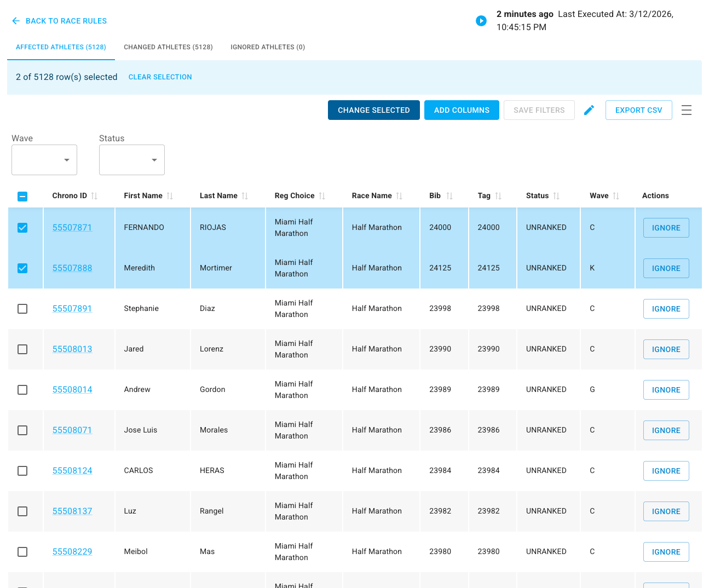Screen dimensions: 709x588
Task: Click the blue play run icon
Action: pyautogui.click(x=481, y=21)
